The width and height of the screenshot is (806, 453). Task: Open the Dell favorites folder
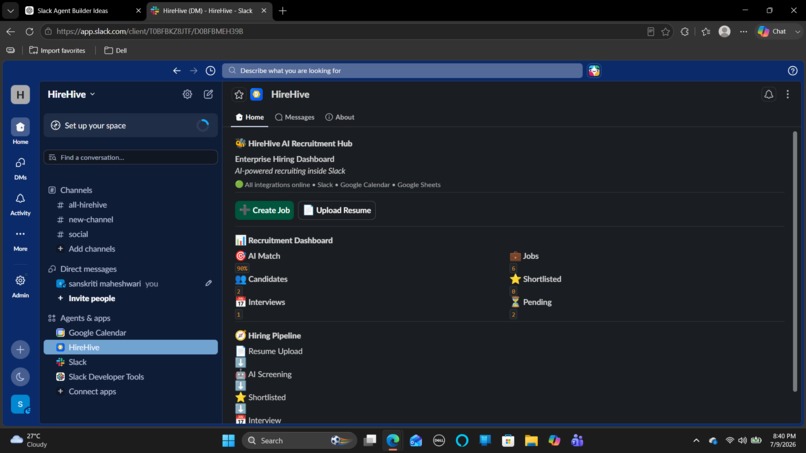[116, 50]
